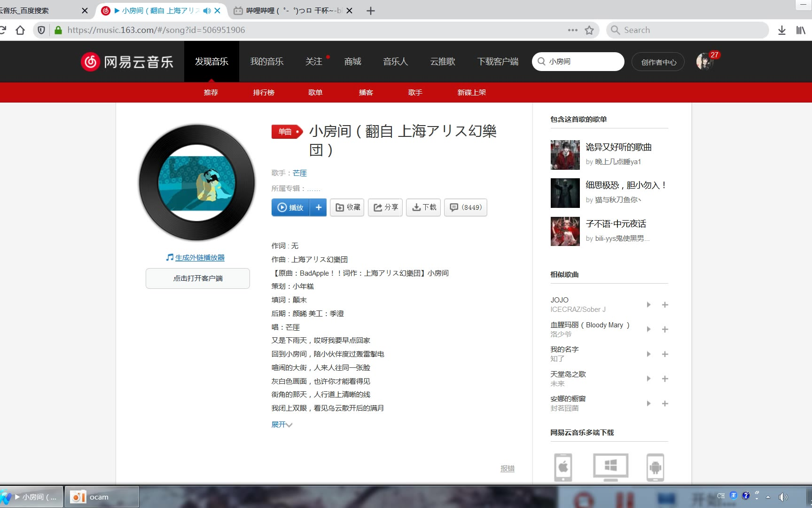Screen dimensions: 812x508
Task: Click 创作者中心 button
Action: click(x=658, y=62)
